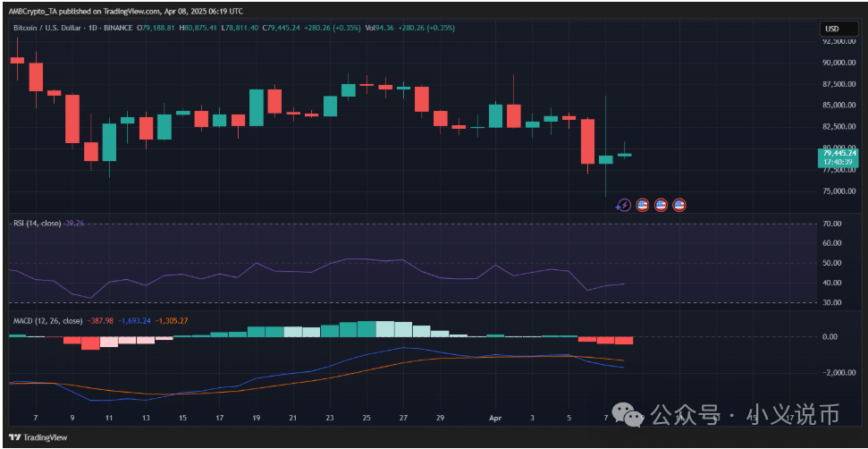The height and width of the screenshot is (449, 868).
Task: Click the tall red candle before April 7
Action: pyautogui.click(x=587, y=141)
